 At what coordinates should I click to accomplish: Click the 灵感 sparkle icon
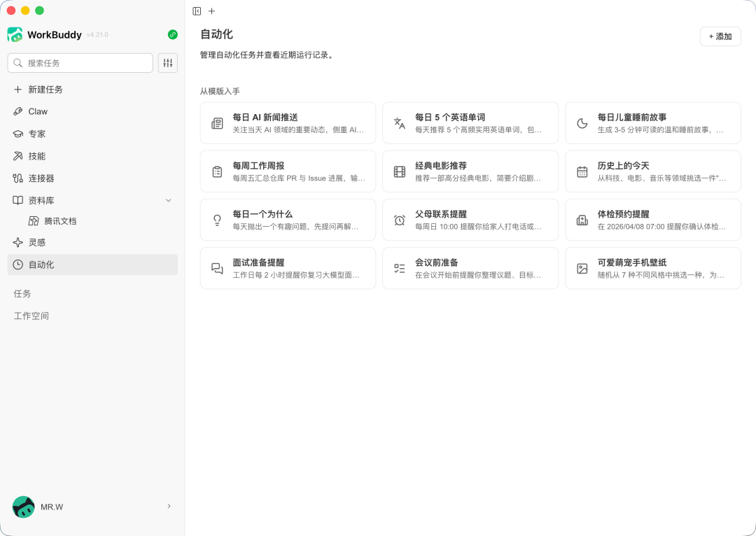click(17, 242)
